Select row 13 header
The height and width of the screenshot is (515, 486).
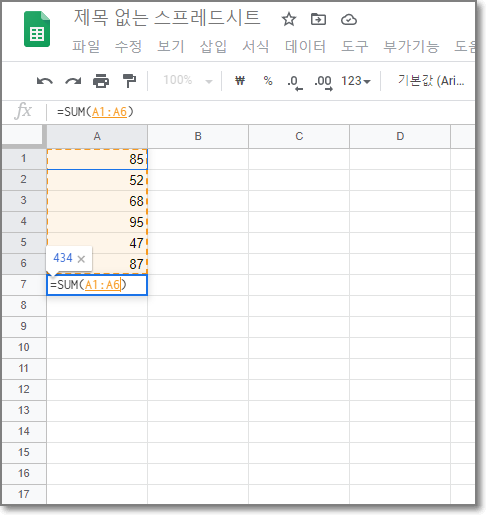(x=23, y=411)
